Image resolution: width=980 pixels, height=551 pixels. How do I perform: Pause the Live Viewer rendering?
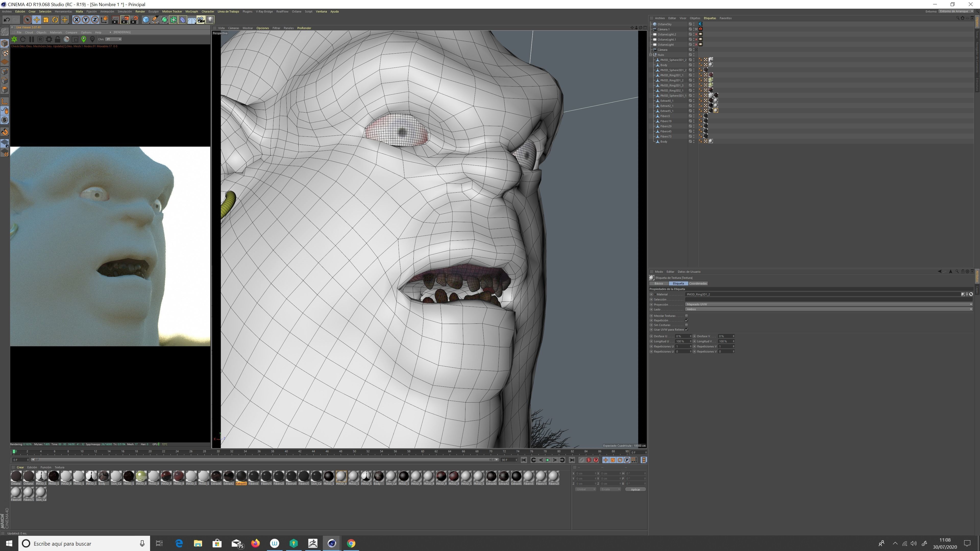tap(32, 39)
